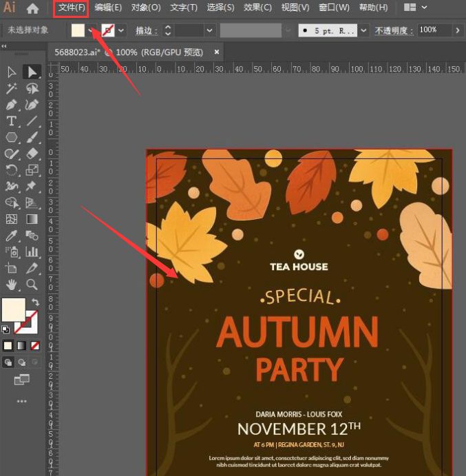Image resolution: width=466 pixels, height=476 pixels.
Task: Click the 描边 stroke label link
Action: point(143,31)
